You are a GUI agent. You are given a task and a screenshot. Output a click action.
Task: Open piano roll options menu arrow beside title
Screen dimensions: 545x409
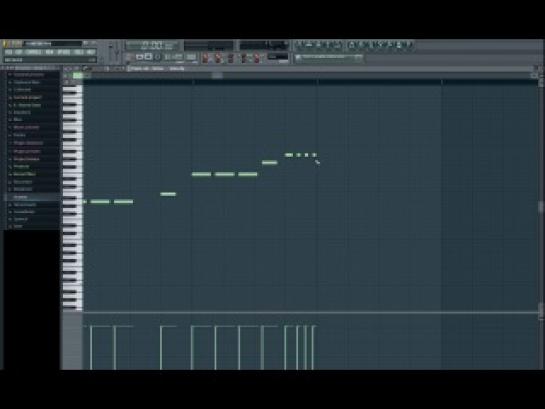click(129, 69)
